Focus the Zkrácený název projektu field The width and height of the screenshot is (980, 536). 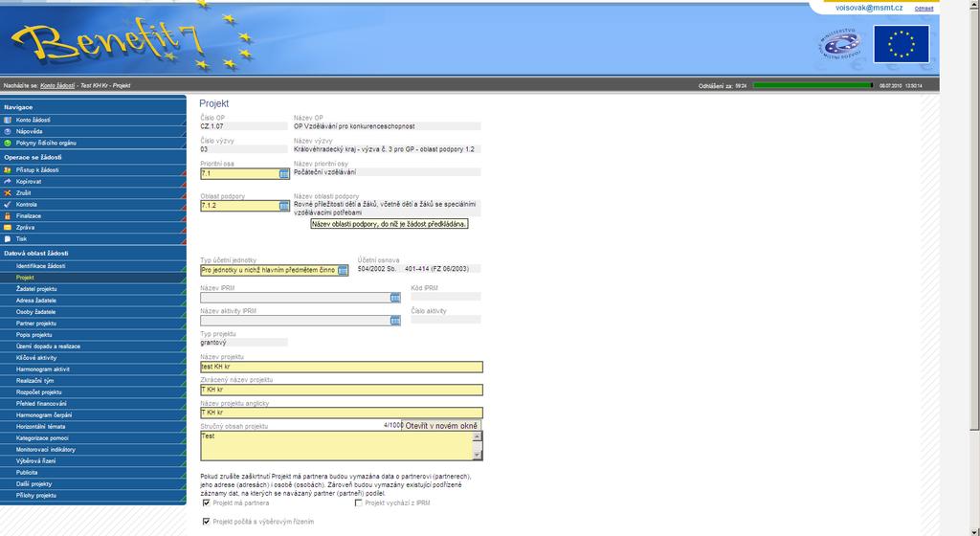point(342,390)
